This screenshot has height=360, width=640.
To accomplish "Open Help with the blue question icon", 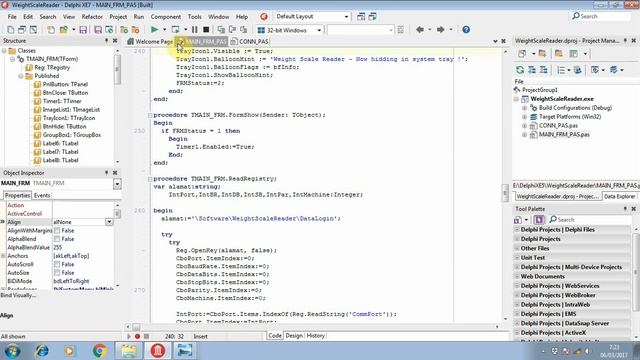I will coord(466,29).
